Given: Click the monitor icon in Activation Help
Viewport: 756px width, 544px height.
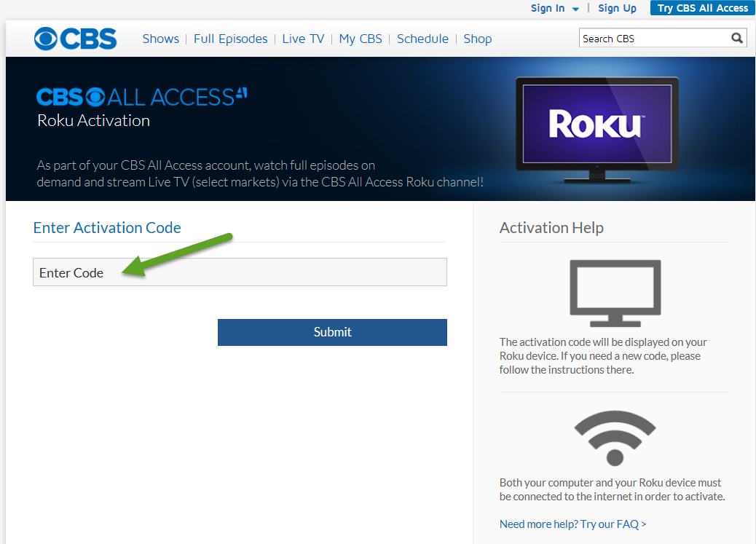Looking at the screenshot, I should click(615, 293).
